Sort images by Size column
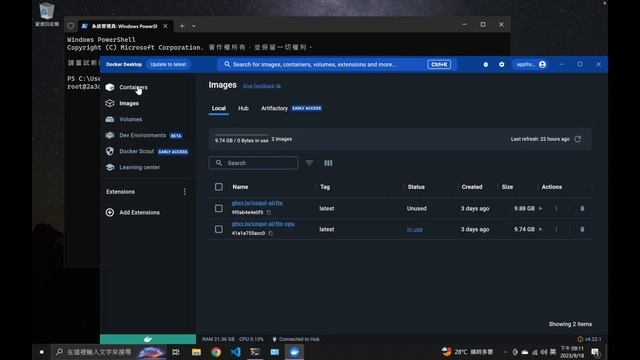Viewport: 640px width, 360px height. 507,187
